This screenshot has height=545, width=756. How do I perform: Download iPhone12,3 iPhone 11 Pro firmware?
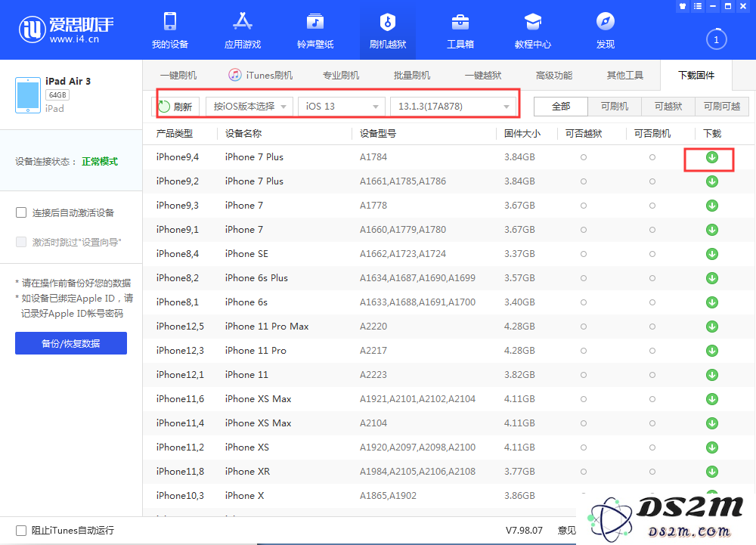pos(711,351)
